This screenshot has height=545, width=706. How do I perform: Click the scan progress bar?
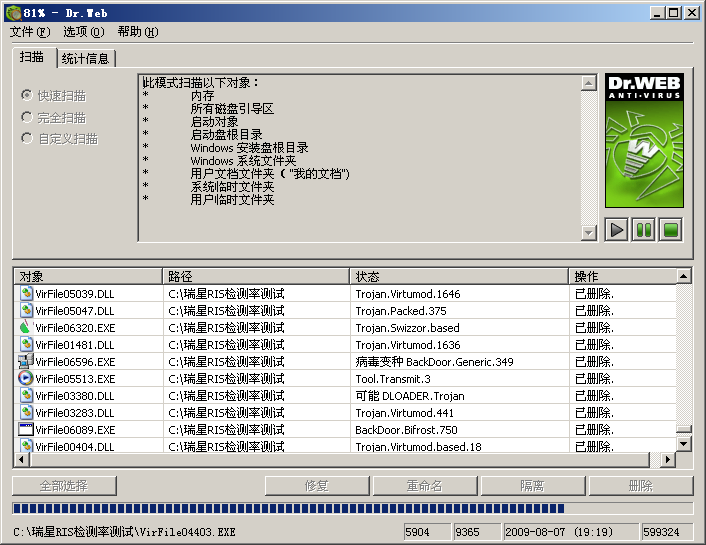pyautogui.click(x=353, y=509)
